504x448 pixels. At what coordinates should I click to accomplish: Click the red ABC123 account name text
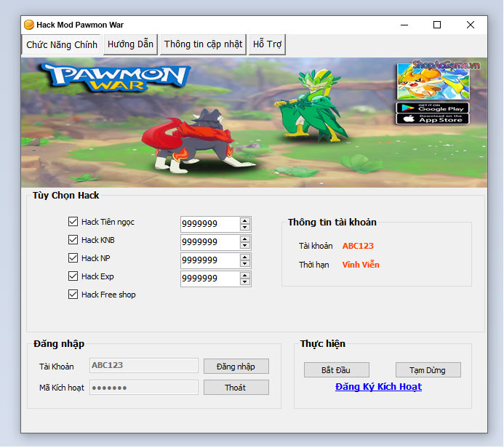pyautogui.click(x=358, y=246)
